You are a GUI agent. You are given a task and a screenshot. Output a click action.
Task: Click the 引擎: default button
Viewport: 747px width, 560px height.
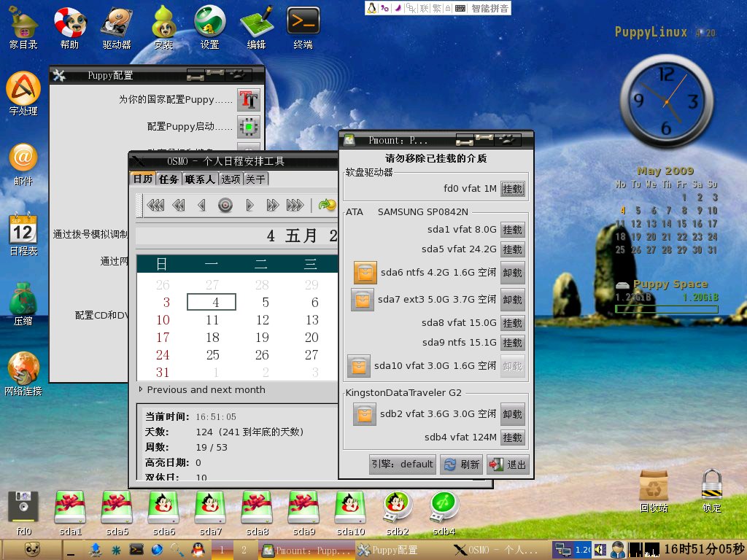(403, 464)
